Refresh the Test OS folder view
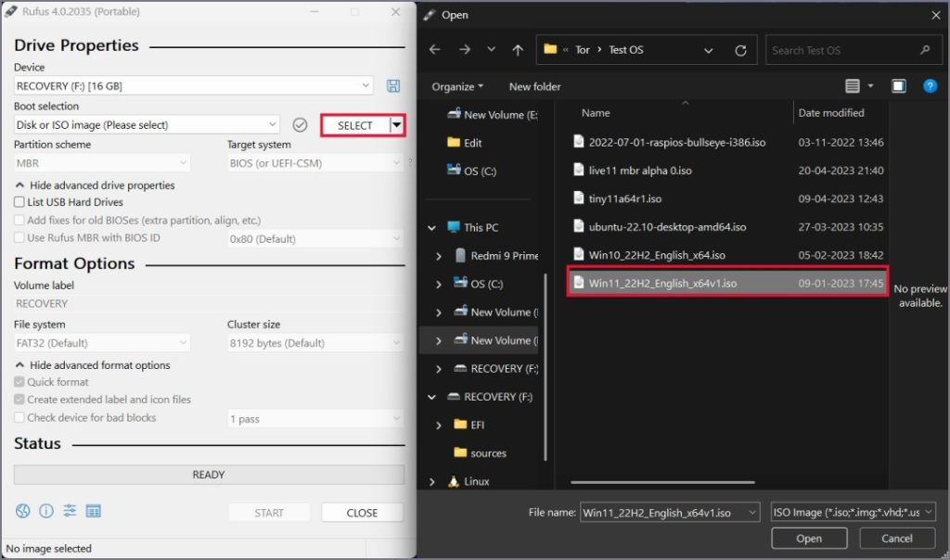950x560 pixels. (x=740, y=50)
